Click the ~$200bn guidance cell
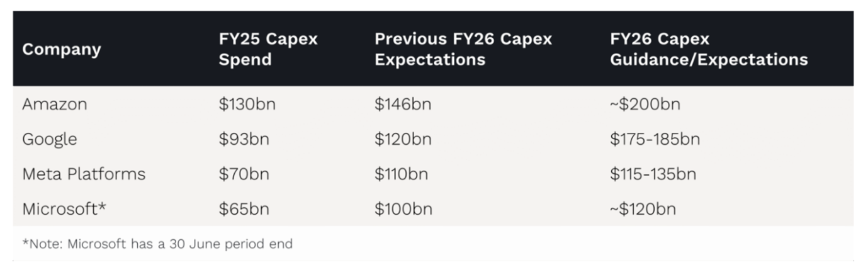 click(645, 105)
